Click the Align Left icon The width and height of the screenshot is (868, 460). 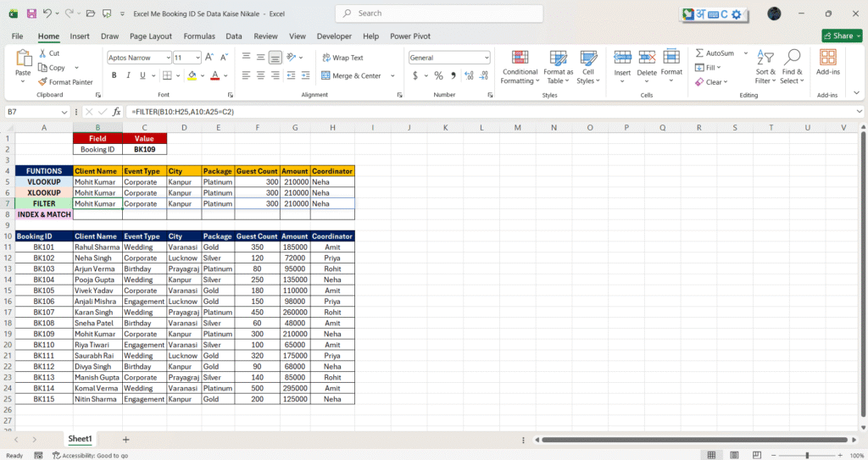(247, 75)
